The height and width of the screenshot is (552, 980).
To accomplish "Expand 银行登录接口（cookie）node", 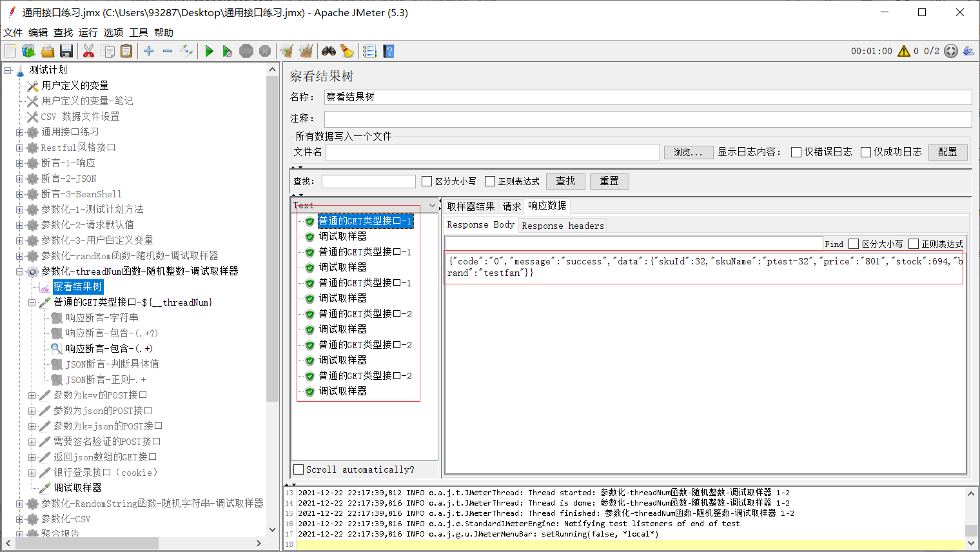I will (x=32, y=473).
